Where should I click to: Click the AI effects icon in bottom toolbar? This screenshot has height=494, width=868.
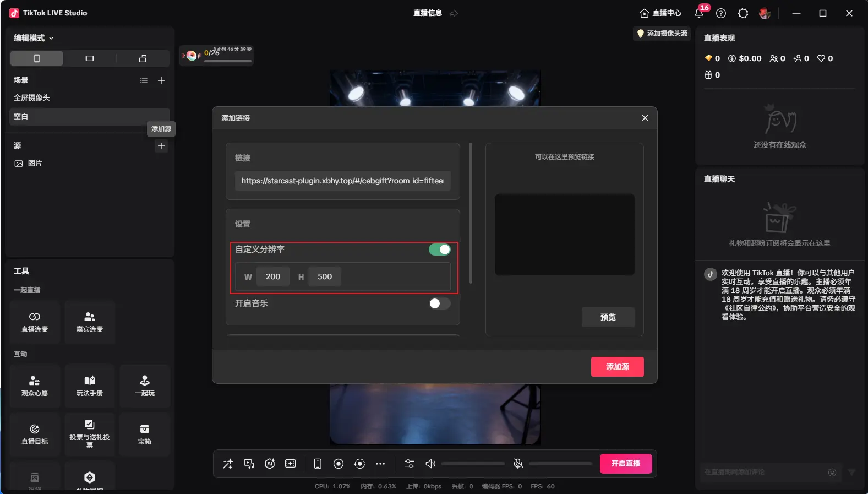[270, 464]
